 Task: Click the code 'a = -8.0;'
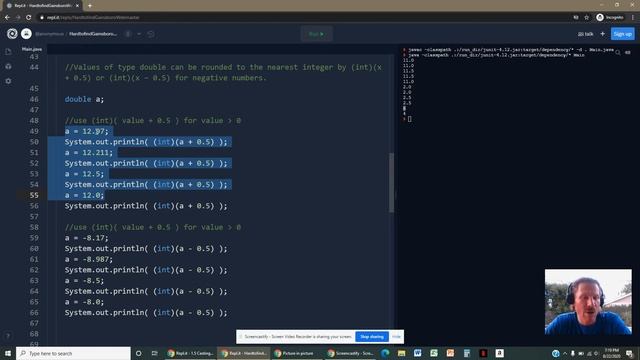[x=84, y=302]
